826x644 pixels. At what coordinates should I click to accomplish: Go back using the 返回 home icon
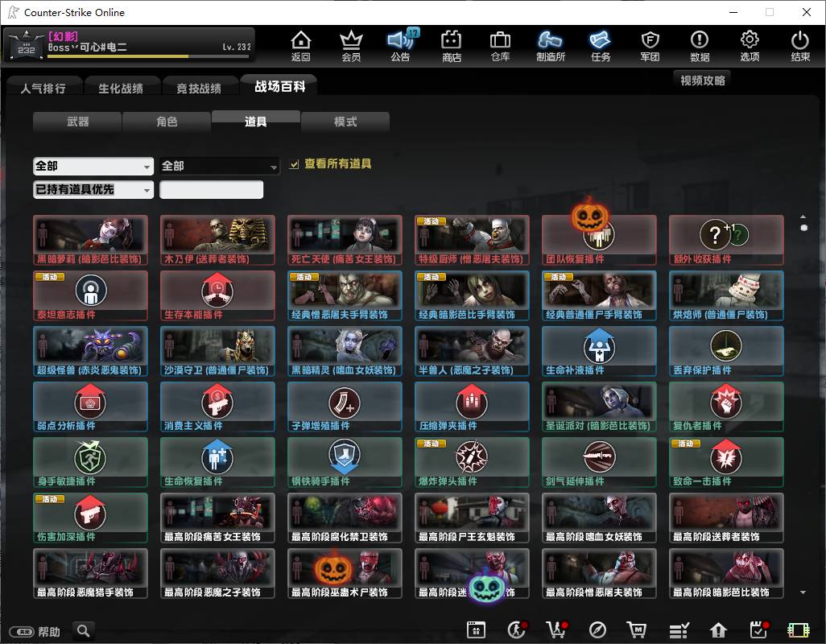point(301,46)
